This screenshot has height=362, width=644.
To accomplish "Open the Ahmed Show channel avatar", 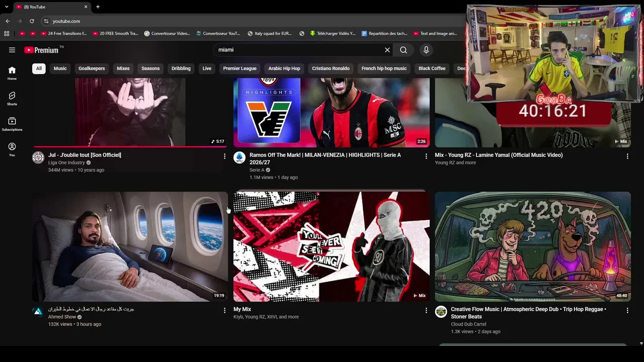I will click(38, 312).
